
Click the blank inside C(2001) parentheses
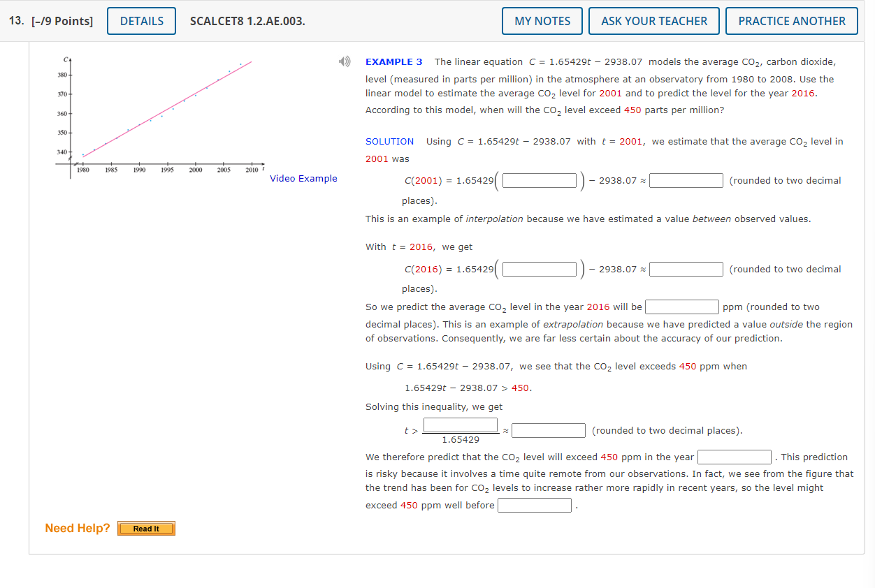pos(539,180)
